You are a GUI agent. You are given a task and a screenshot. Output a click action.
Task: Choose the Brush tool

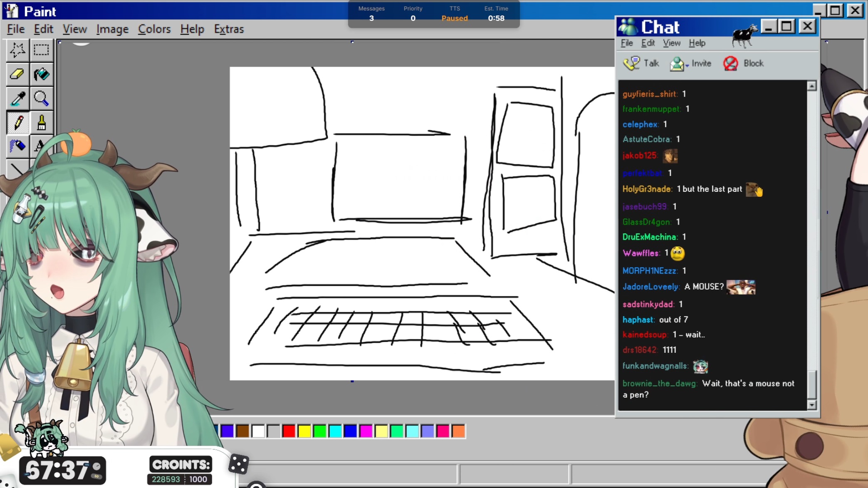click(41, 123)
